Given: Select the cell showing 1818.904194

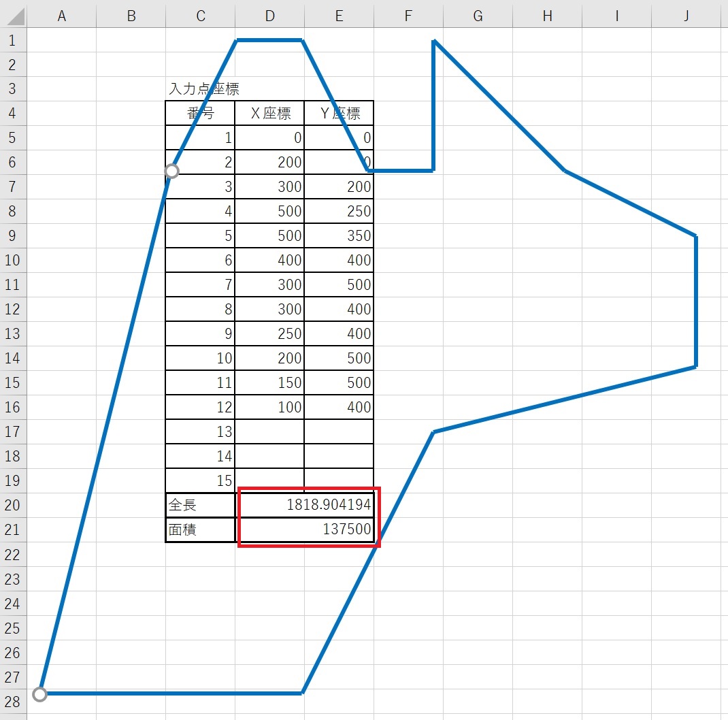Looking at the screenshot, I should (306, 506).
